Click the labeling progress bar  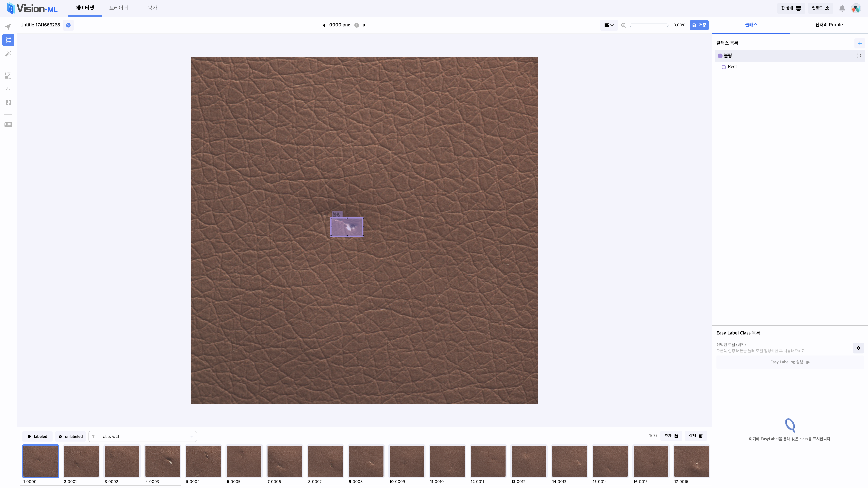649,25
